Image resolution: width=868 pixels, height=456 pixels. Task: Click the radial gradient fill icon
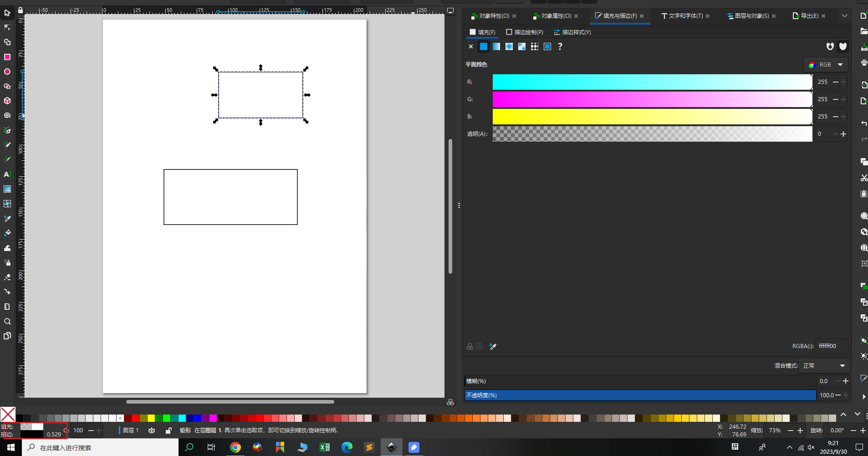[509, 46]
